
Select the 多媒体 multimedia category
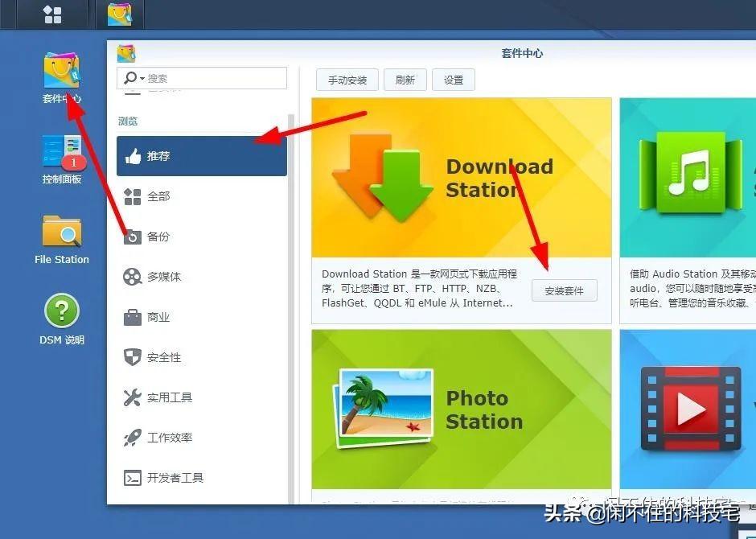point(202,277)
